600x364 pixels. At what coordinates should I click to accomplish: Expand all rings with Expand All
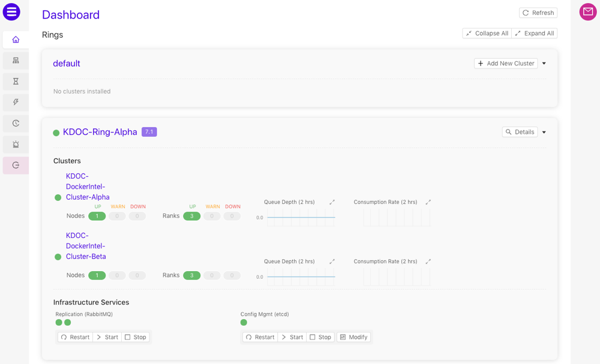click(x=534, y=33)
